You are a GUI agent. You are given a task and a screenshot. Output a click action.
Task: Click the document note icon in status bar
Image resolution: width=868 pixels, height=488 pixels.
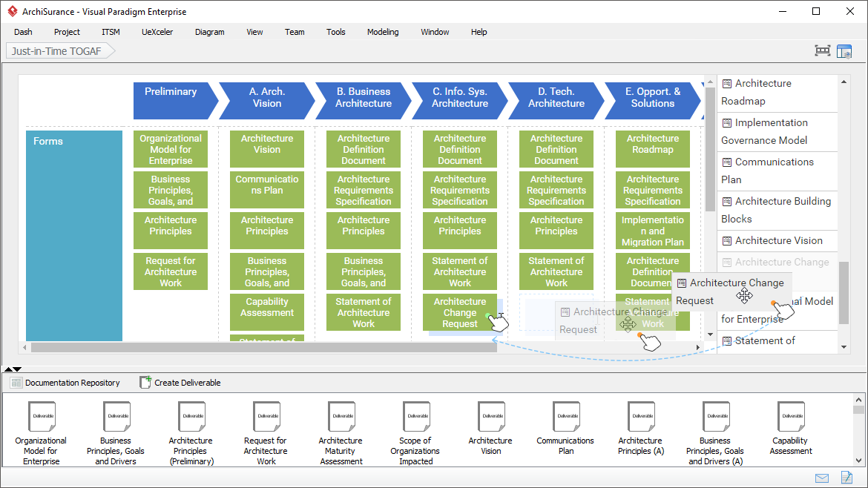846,478
